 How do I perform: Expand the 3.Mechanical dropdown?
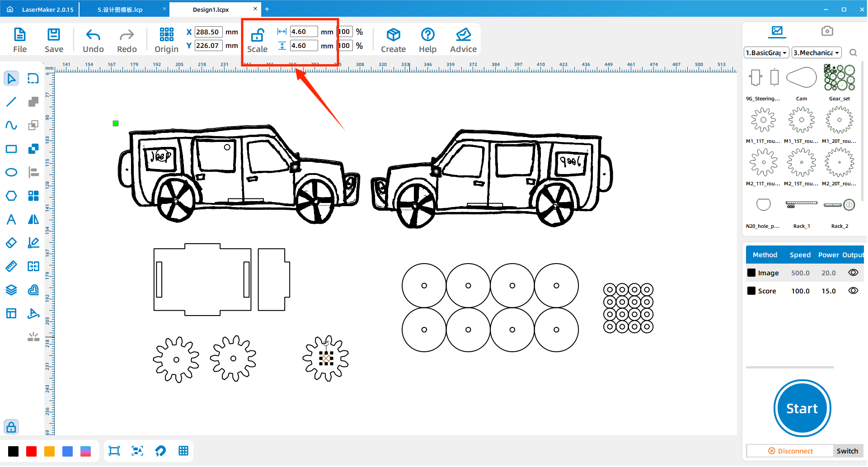(x=816, y=53)
